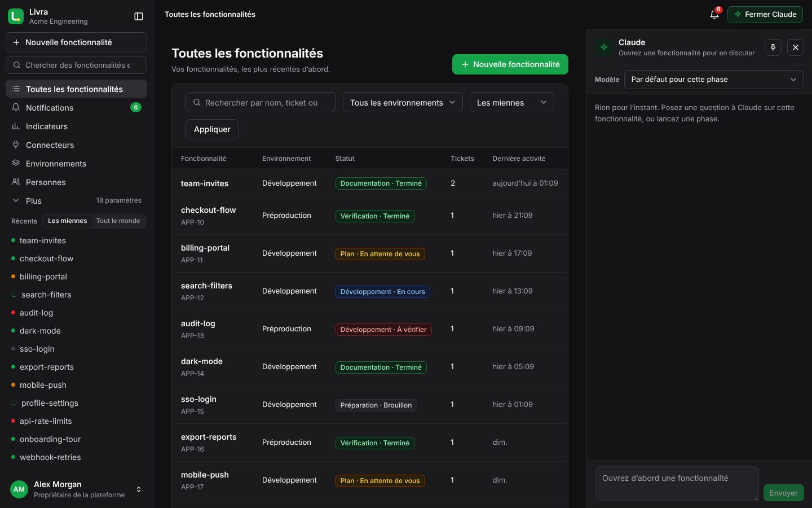
Task: Click the Envoyer button
Action: point(783,493)
